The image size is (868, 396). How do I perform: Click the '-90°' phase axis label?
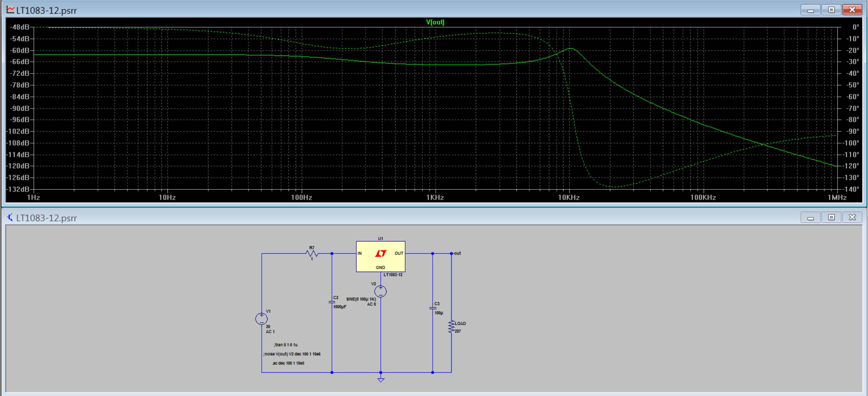tap(852, 131)
